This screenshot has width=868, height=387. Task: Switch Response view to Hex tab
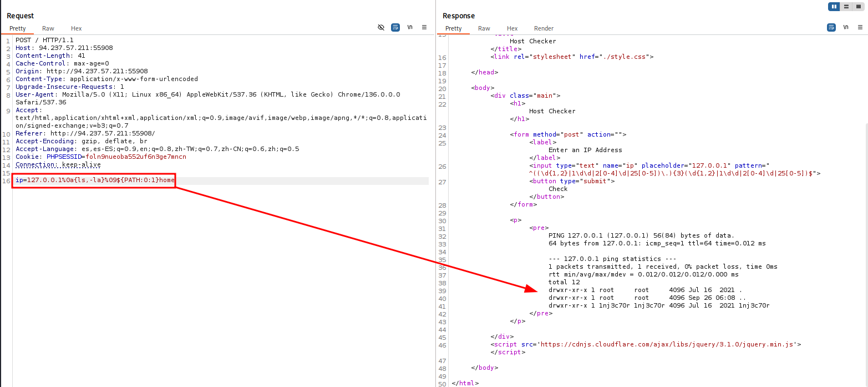(512, 28)
